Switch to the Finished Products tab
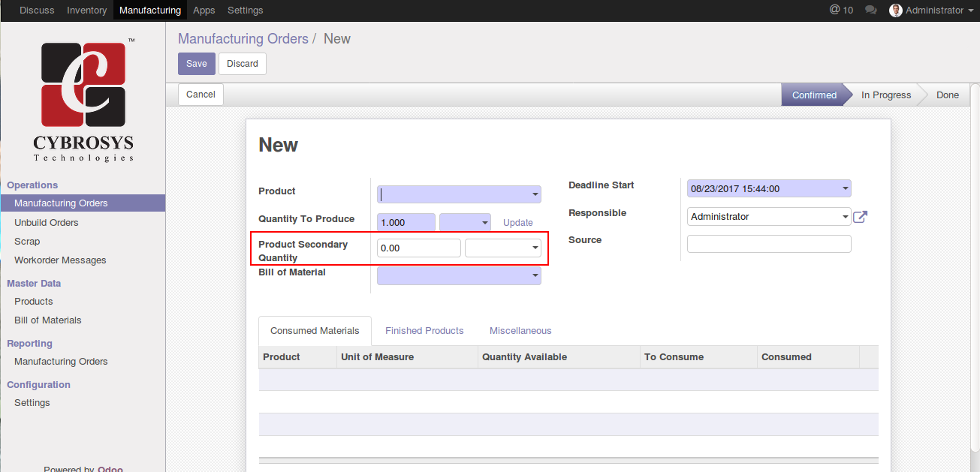Screen dimensions: 980x472 [424, 331]
